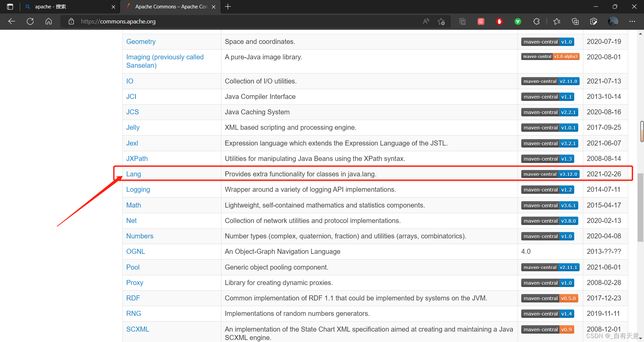This screenshot has width=644, height=342.
Task: Click the Lang maven-central v3.12.0 badge
Action: [x=550, y=174]
